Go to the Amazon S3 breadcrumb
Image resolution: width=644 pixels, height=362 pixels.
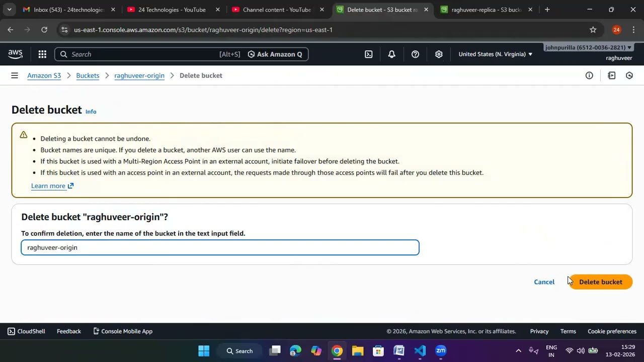(44, 75)
